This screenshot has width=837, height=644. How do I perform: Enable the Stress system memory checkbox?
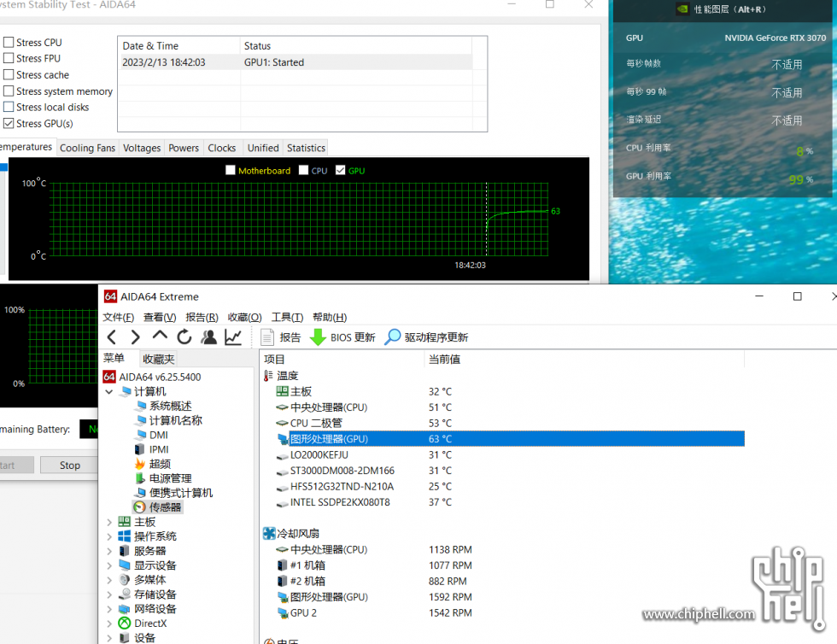tap(9, 91)
